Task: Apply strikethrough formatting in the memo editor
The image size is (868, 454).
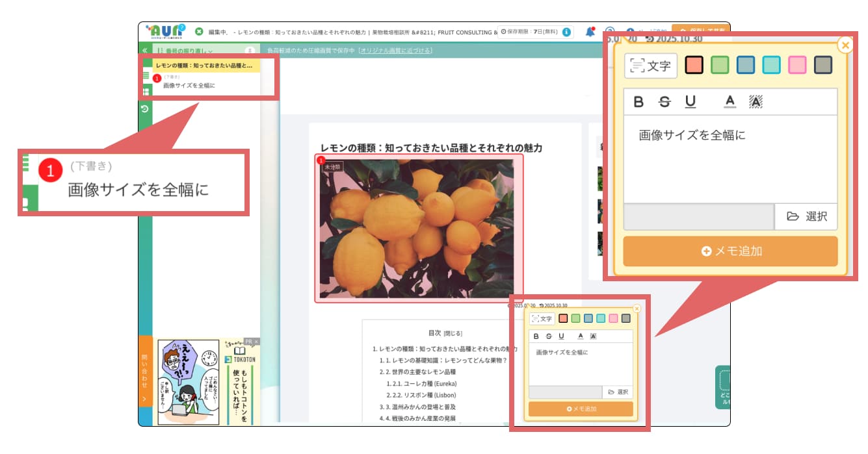Action: tap(664, 101)
